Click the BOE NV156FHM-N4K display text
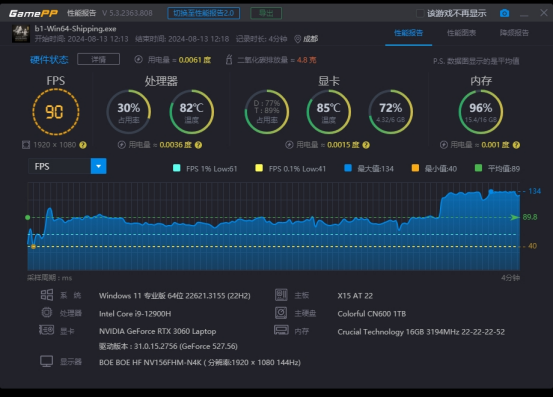The image size is (553, 397). tap(200, 362)
